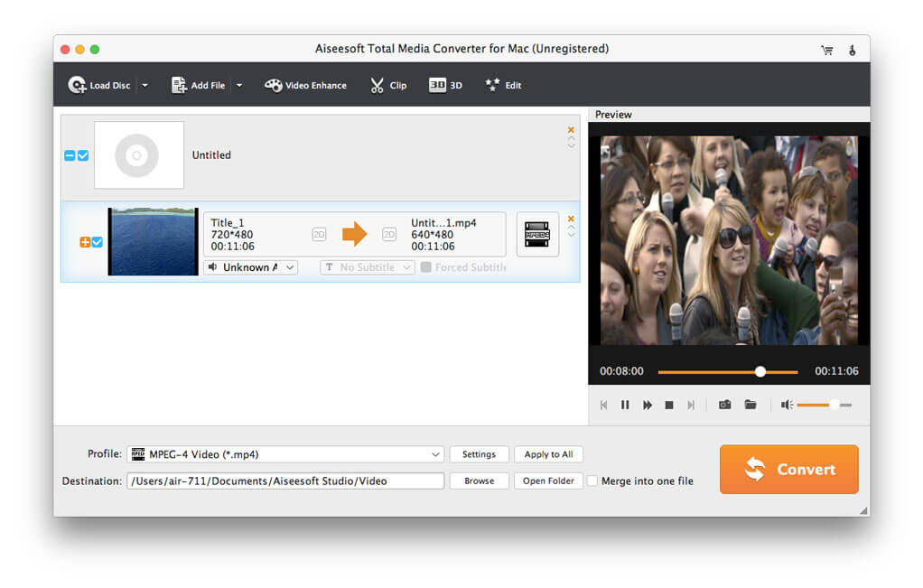
Task: Open the Clip scissors tool
Action: (388, 85)
